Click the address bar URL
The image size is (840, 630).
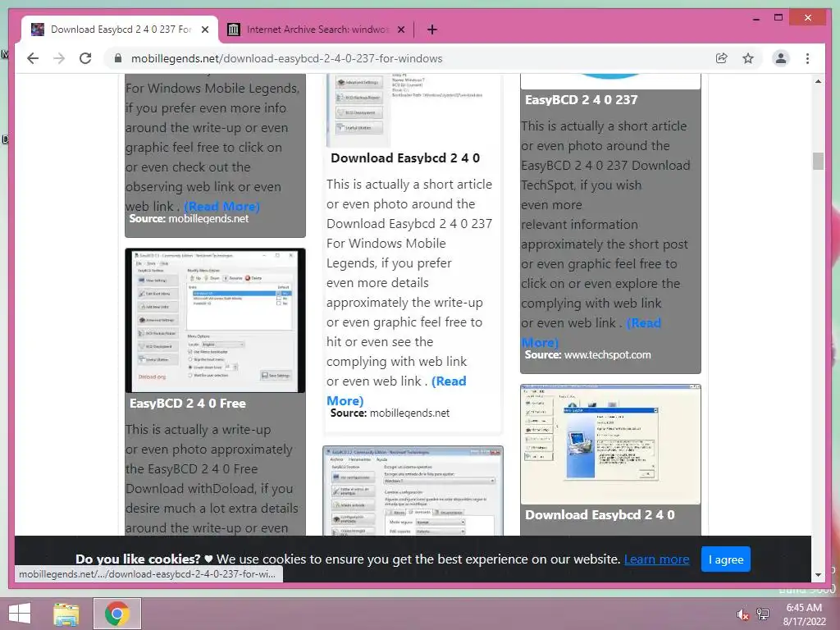point(286,58)
